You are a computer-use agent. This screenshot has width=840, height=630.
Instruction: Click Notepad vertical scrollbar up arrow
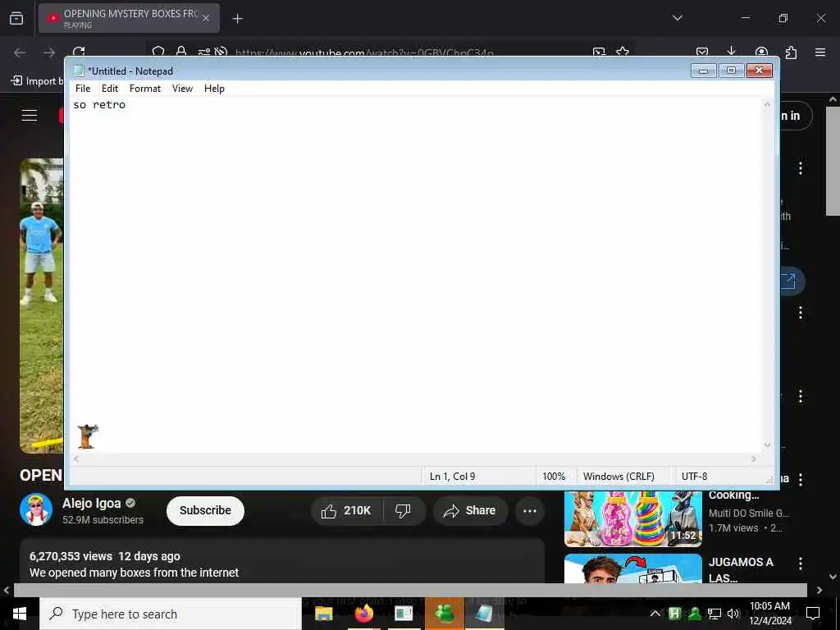click(767, 104)
